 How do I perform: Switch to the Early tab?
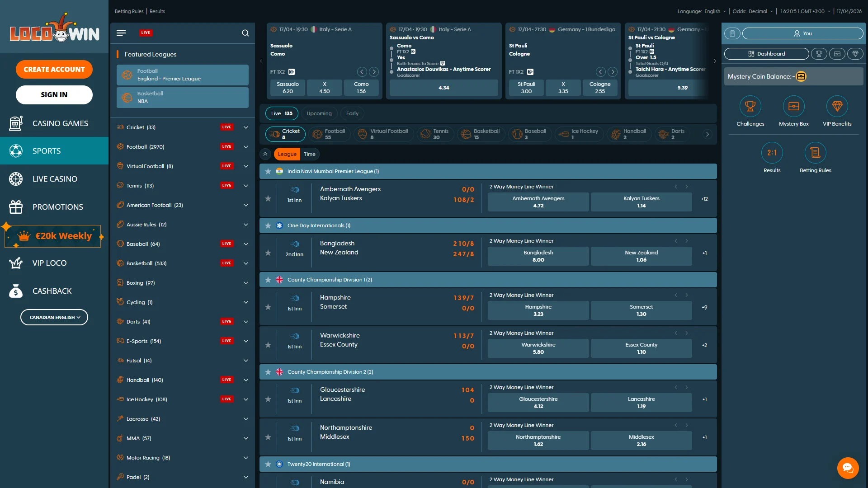point(352,113)
